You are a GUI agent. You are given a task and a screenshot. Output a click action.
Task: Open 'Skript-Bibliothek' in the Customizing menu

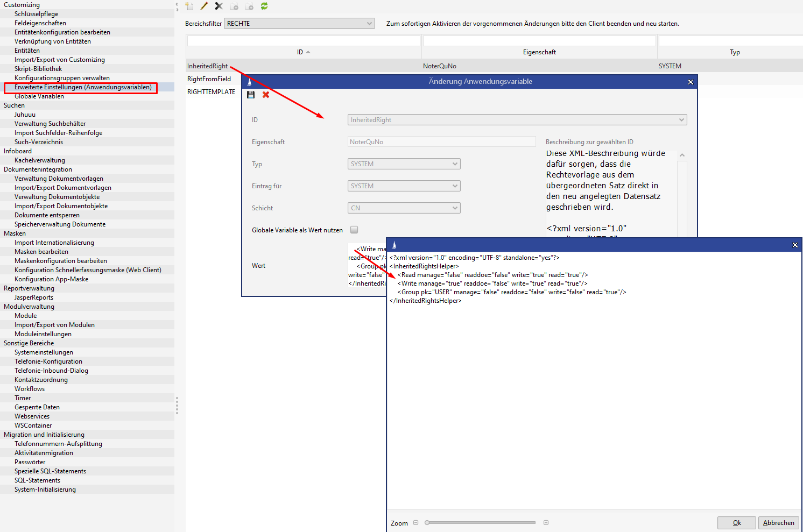(x=38, y=69)
